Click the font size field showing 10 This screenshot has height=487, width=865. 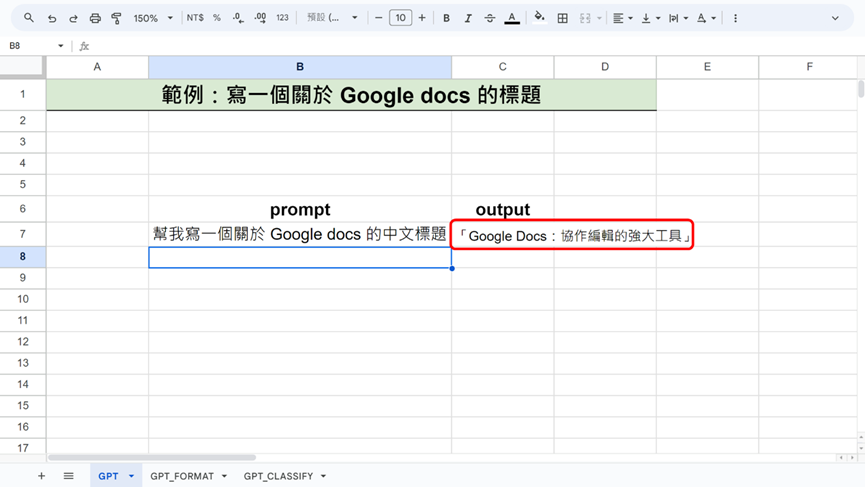(401, 18)
